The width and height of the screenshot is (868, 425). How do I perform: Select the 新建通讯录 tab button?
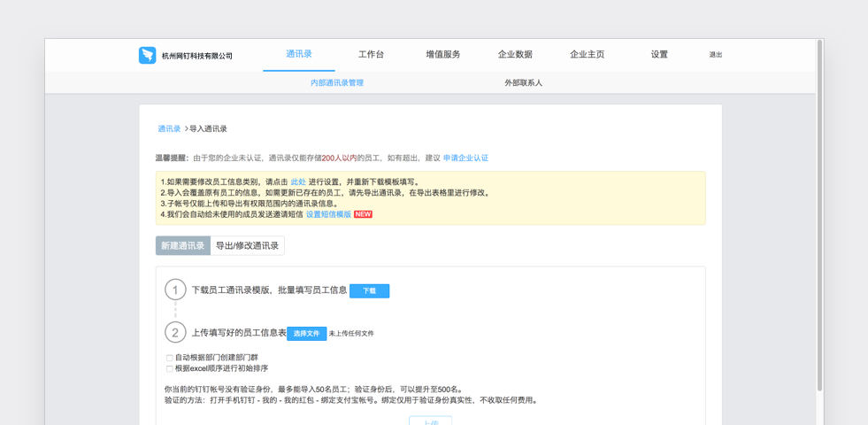pyautogui.click(x=183, y=245)
